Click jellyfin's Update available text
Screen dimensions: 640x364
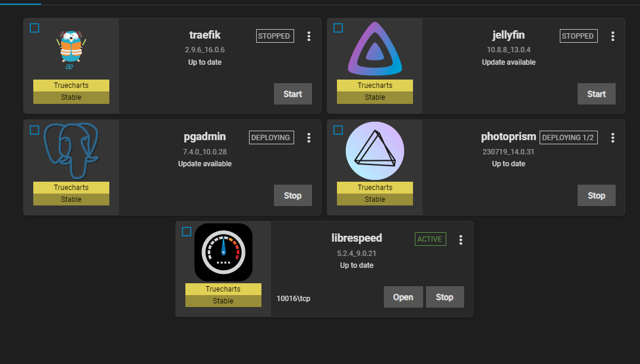(x=509, y=62)
